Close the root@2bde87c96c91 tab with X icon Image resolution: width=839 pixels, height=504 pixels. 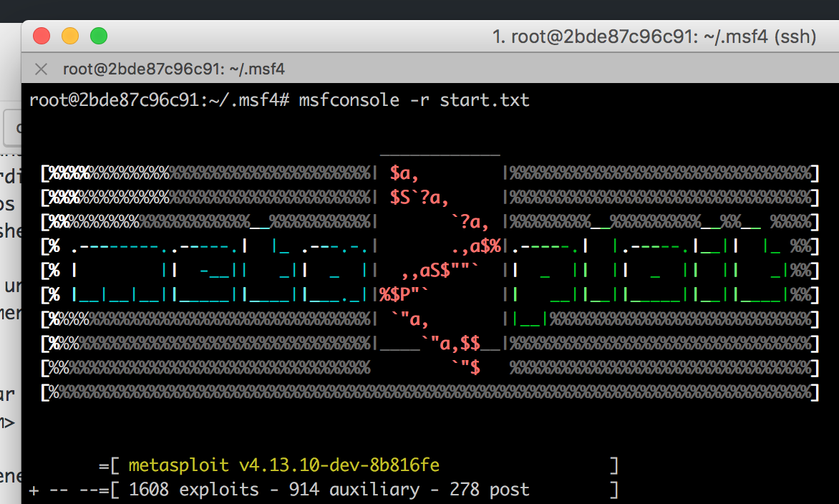tap(42, 69)
